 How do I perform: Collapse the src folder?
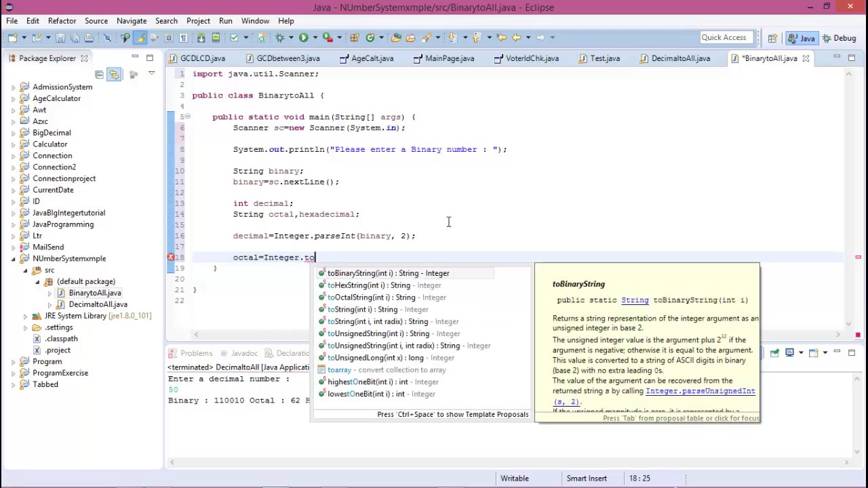pyautogui.click(x=26, y=270)
